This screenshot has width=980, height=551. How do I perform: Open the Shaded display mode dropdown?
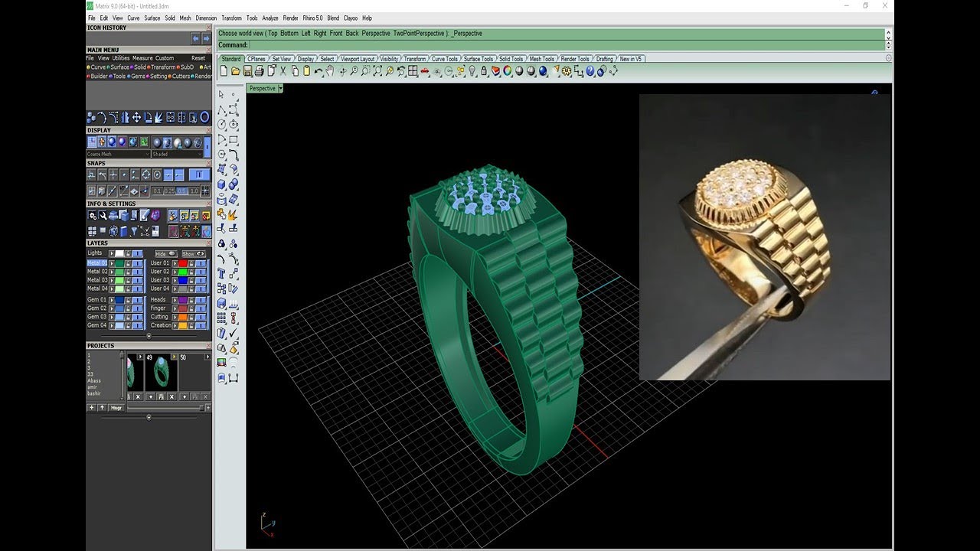tap(178, 154)
